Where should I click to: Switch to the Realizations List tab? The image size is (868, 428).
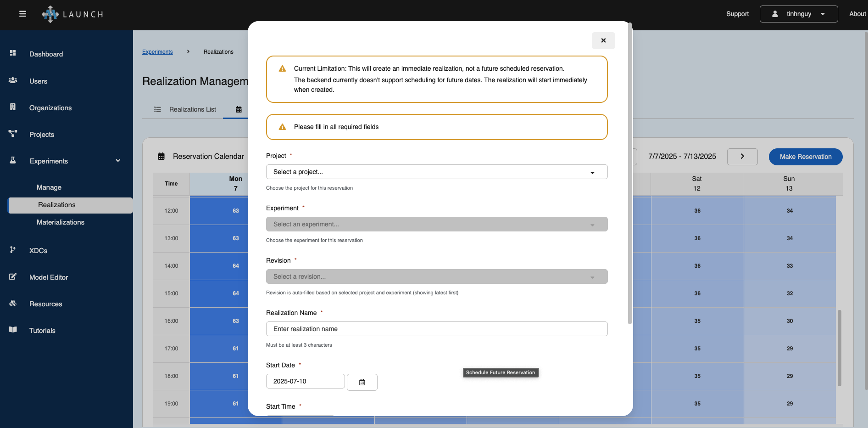click(x=185, y=109)
